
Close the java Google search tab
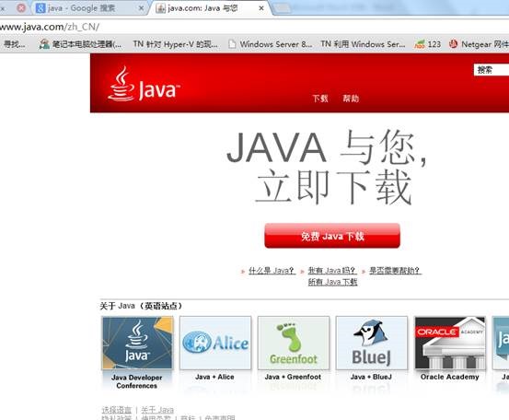tap(141, 8)
